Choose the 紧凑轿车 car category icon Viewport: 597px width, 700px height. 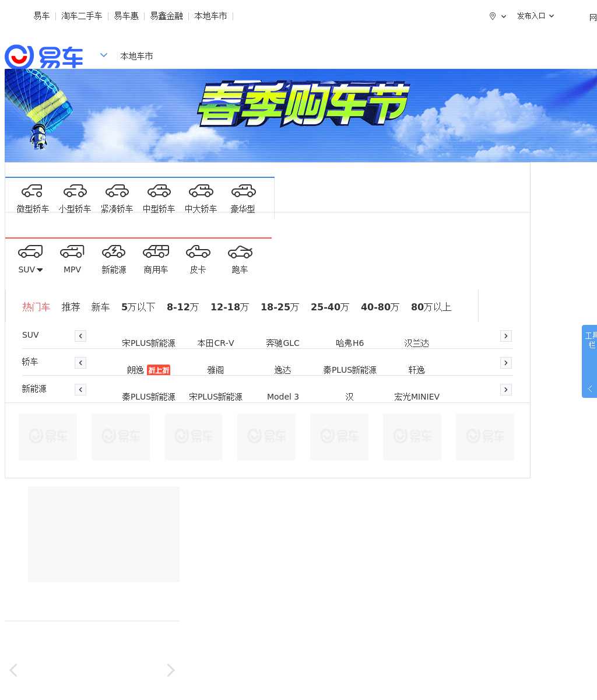click(x=117, y=191)
